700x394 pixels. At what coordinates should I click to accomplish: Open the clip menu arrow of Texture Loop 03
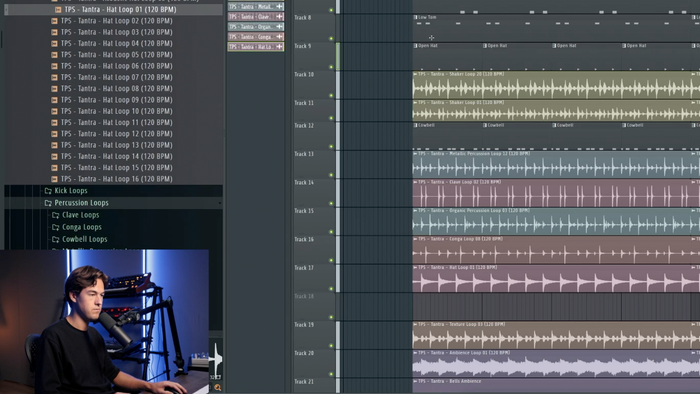tap(415, 324)
